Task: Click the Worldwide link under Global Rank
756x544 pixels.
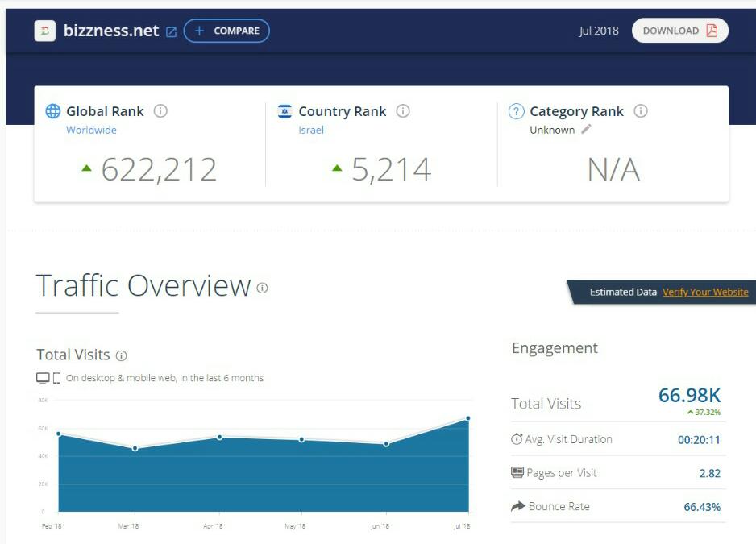Action: 91,130
